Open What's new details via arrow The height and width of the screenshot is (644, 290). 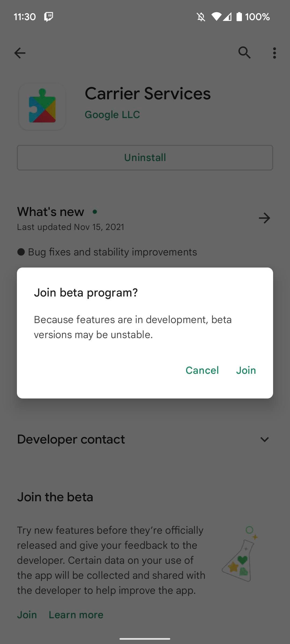[264, 218]
